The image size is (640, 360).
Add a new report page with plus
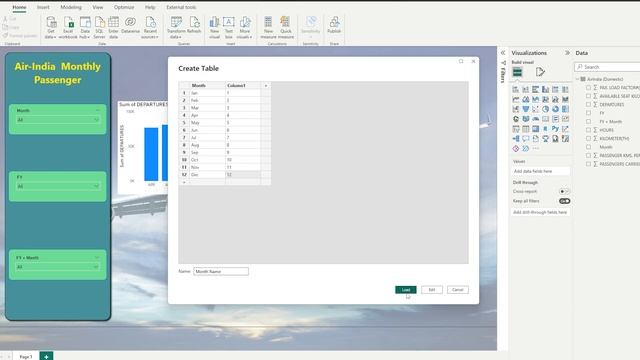[x=46, y=356]
